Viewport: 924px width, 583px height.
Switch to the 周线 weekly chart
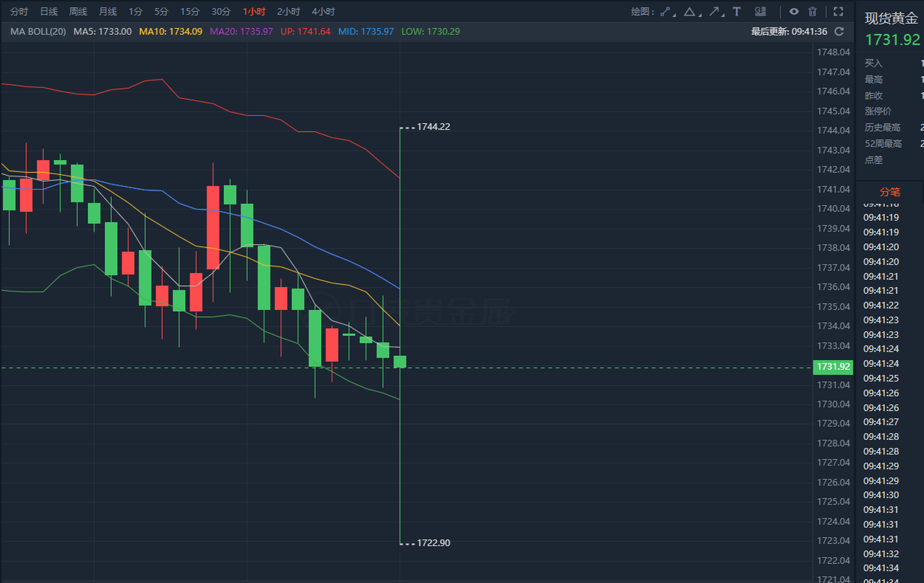point(78,12)
